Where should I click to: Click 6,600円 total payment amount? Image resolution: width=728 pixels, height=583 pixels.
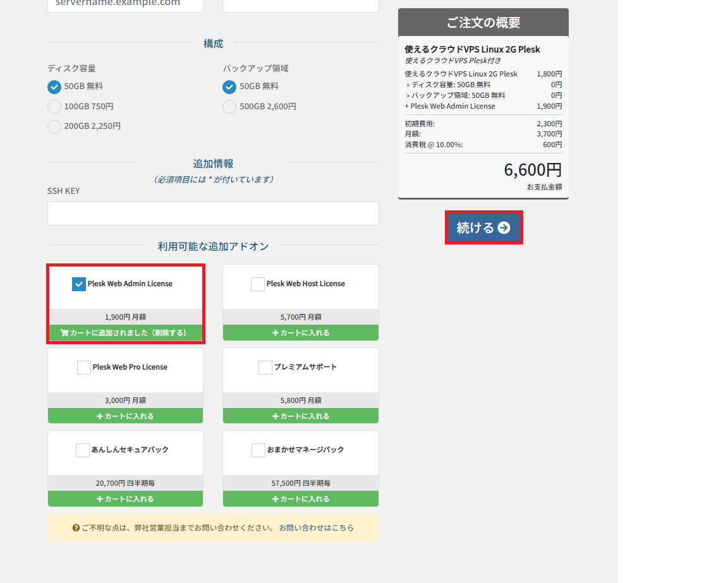click(x=533, y=170)
